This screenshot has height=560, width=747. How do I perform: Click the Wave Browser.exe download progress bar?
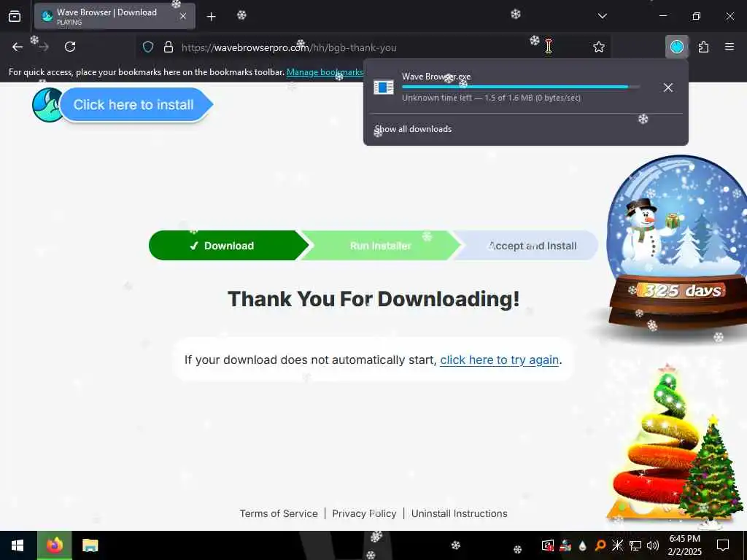[520, 87]
